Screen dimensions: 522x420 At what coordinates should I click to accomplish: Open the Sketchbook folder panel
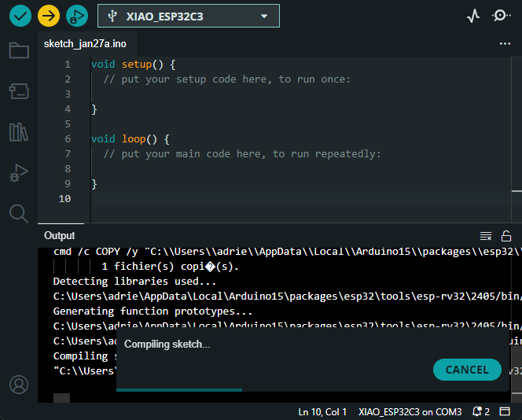[19, 51]
